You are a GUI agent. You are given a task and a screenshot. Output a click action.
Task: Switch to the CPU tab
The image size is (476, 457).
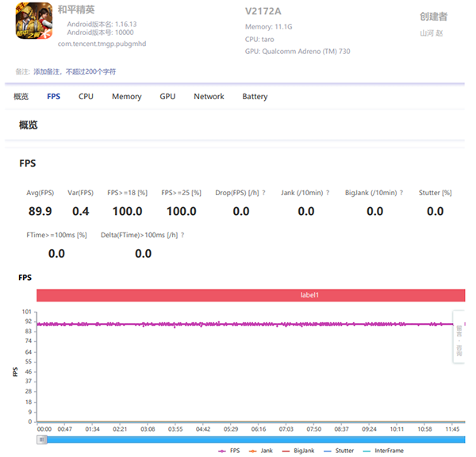pos(86,97)
